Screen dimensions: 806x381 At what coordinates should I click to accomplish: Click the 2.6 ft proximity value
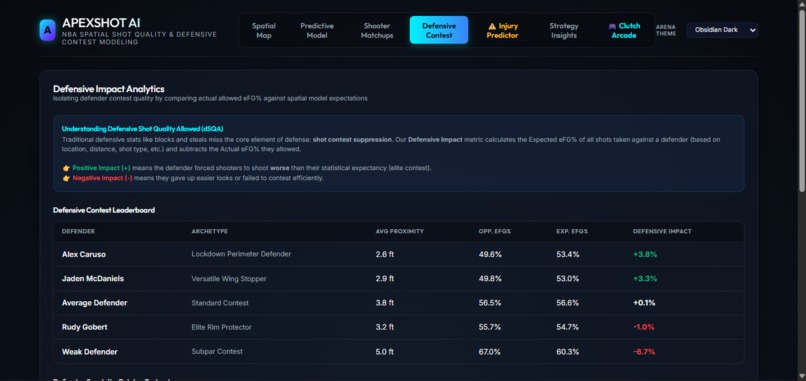[x=384, y=254]
